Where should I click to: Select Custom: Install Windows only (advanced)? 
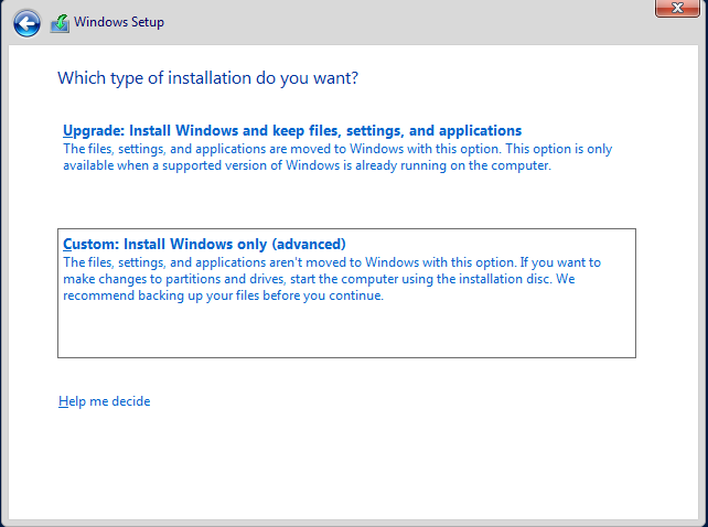(x=346, y=293)
